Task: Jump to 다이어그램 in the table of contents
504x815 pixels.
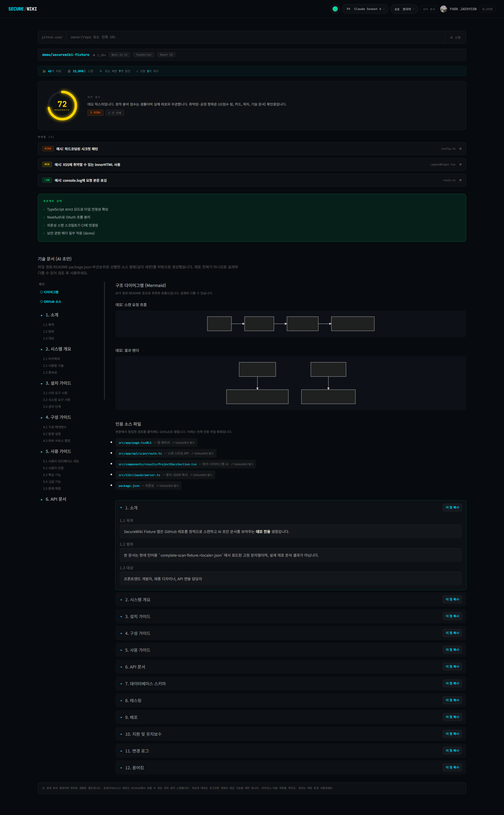Action: [51, 292]
